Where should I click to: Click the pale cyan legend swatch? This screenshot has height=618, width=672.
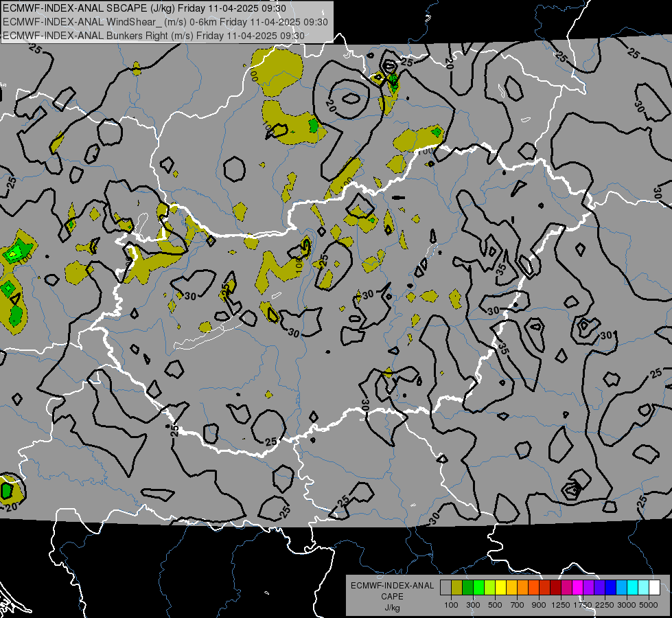[x=643, y=588]
